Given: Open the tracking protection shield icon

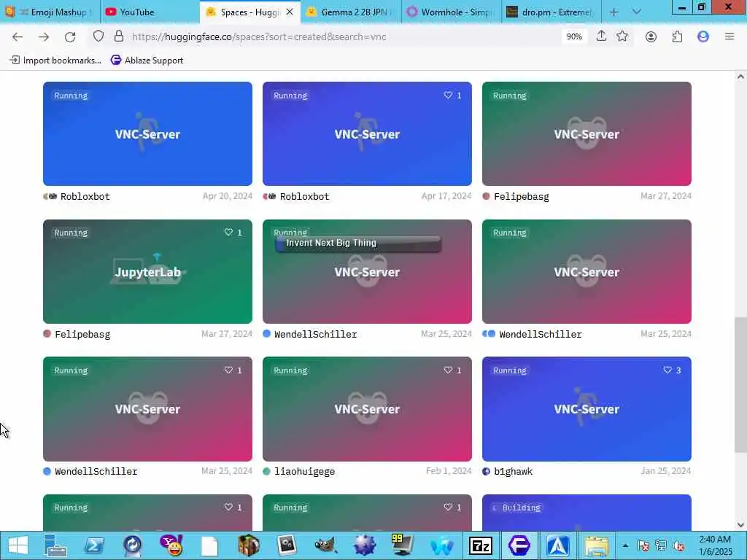Looking at the screenshot, I should point(98,36).
